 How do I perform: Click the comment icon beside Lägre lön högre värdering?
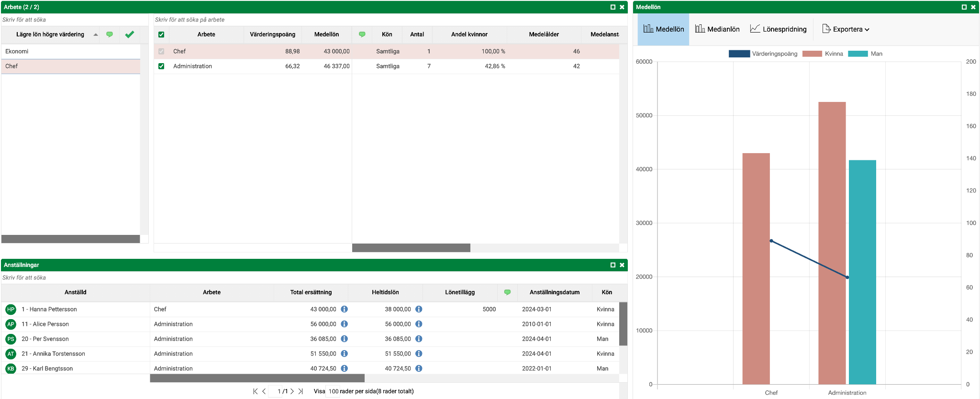[x=110, y=34]
